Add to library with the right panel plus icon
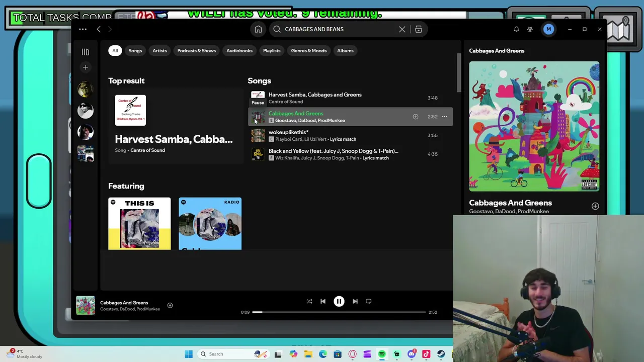 click(595, 206)
